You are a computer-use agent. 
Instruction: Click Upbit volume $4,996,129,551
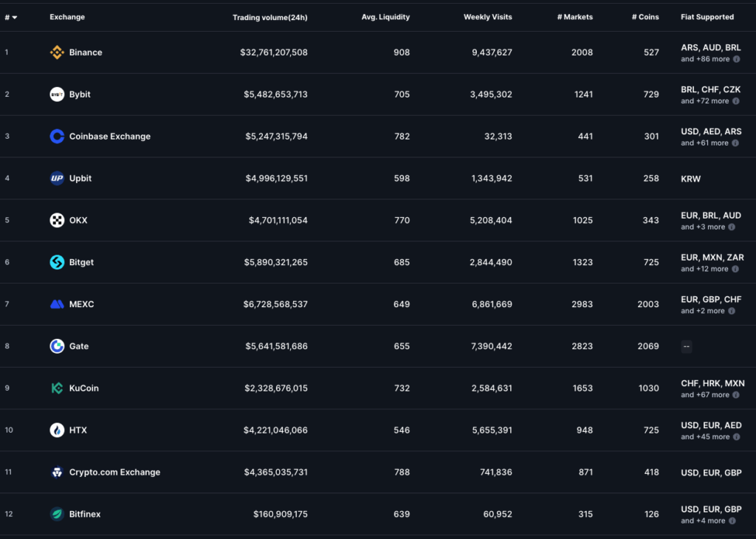(x=276, y=178)
